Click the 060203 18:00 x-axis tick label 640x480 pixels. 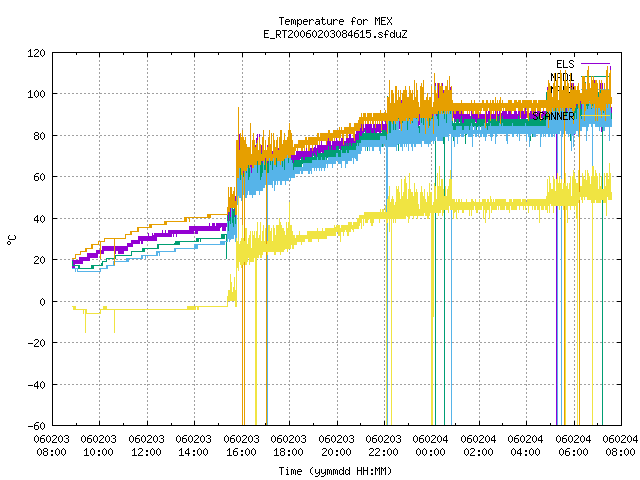tap(289, 445)
